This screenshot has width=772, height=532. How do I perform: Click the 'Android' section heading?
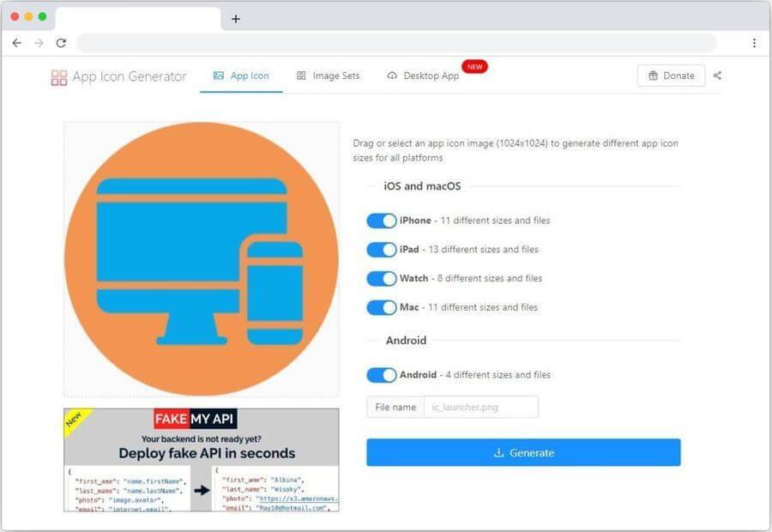pyautogui.click(x=407, y=341)
